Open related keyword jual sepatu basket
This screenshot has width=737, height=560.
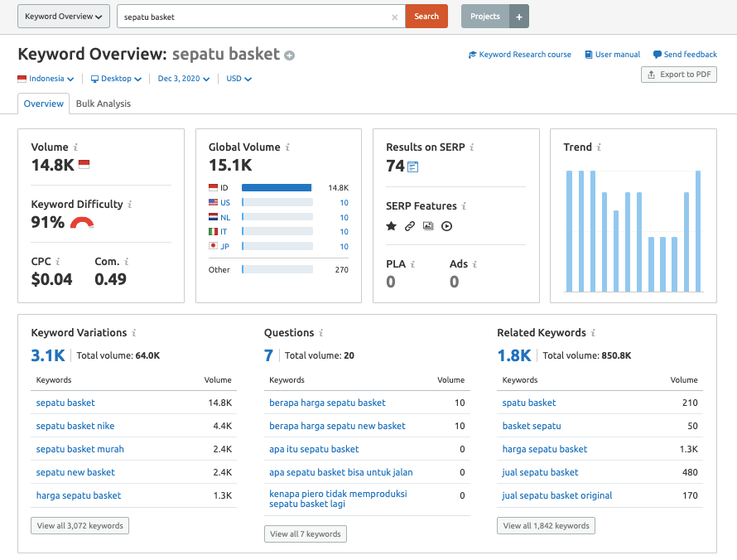point(540,472)
